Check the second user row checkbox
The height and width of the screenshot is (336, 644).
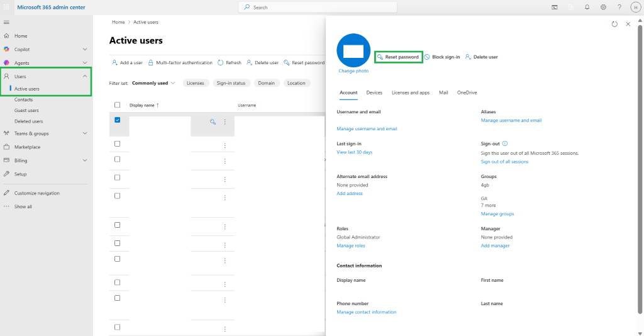(x=118, y=143)
